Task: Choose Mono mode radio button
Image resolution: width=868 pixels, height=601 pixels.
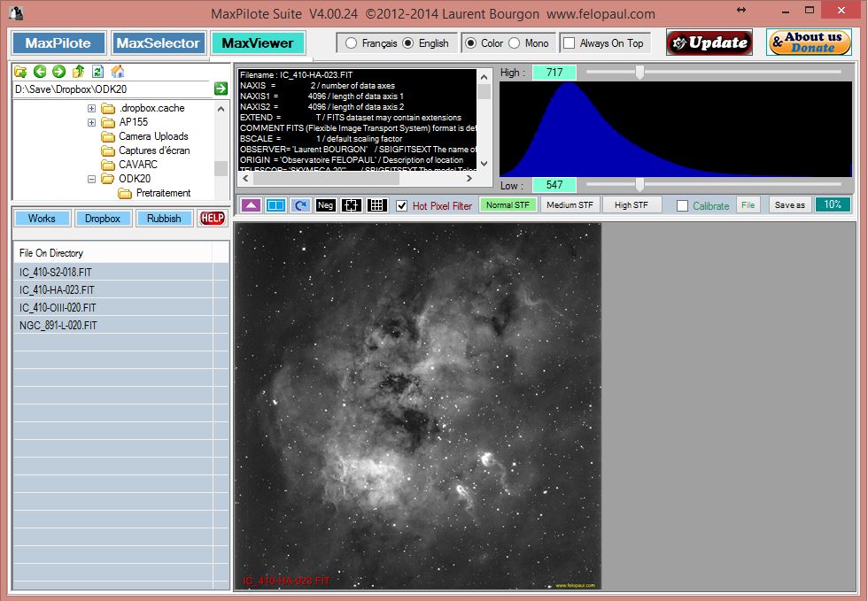Action: 515,43
